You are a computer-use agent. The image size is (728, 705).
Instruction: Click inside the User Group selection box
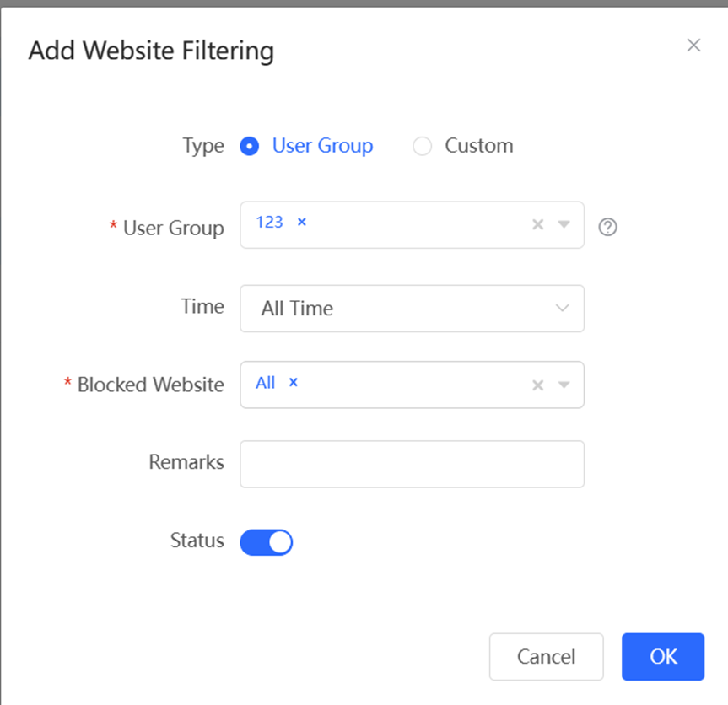(412, 225)
